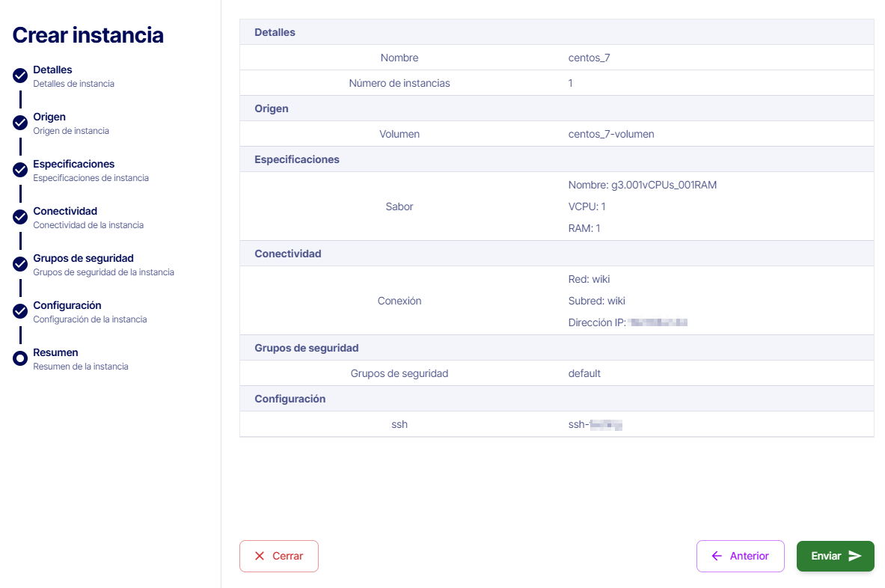Click the Configuración step checkmark icon
The height and width of the screenshot is (588, 885).
point(20,311)
